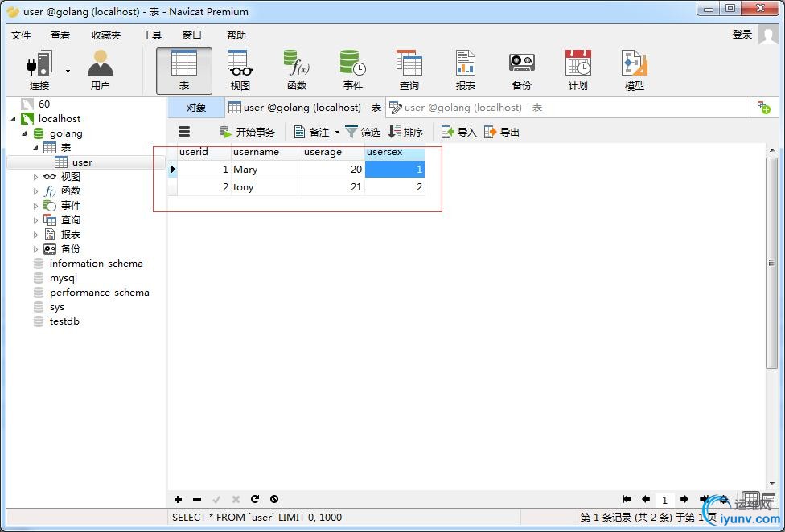Click the stop icon in bottom bar
Viewport: 785px width, 532px height.
coord(273,499)
